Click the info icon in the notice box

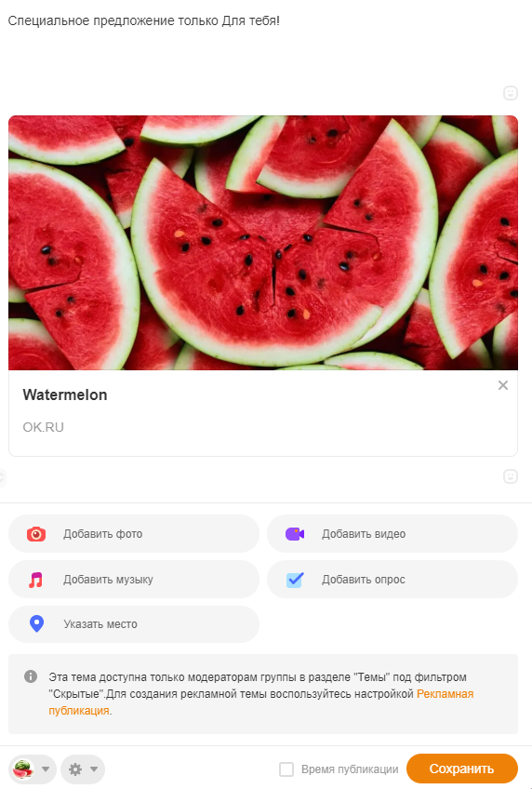(x=31, y=676)
